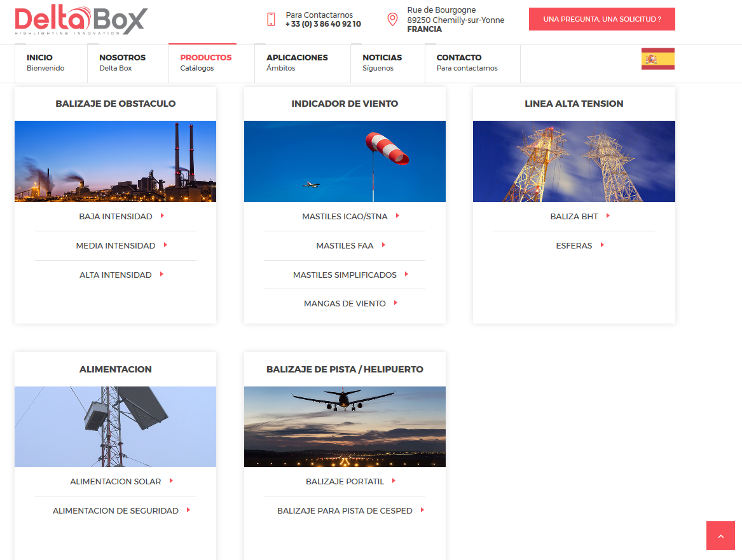Click the red arrow next to BALIZA BHT
742x560 pixels.
(608, 216)
